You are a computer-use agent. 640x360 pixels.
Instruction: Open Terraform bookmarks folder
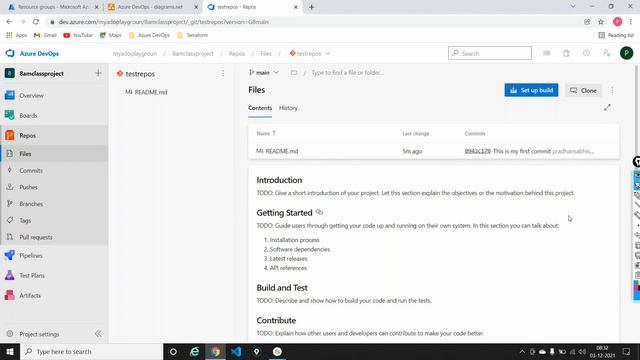pos(193,36)
